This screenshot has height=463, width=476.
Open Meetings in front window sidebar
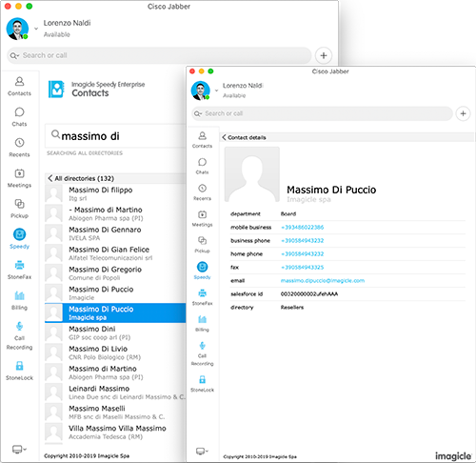click(202, 219)
